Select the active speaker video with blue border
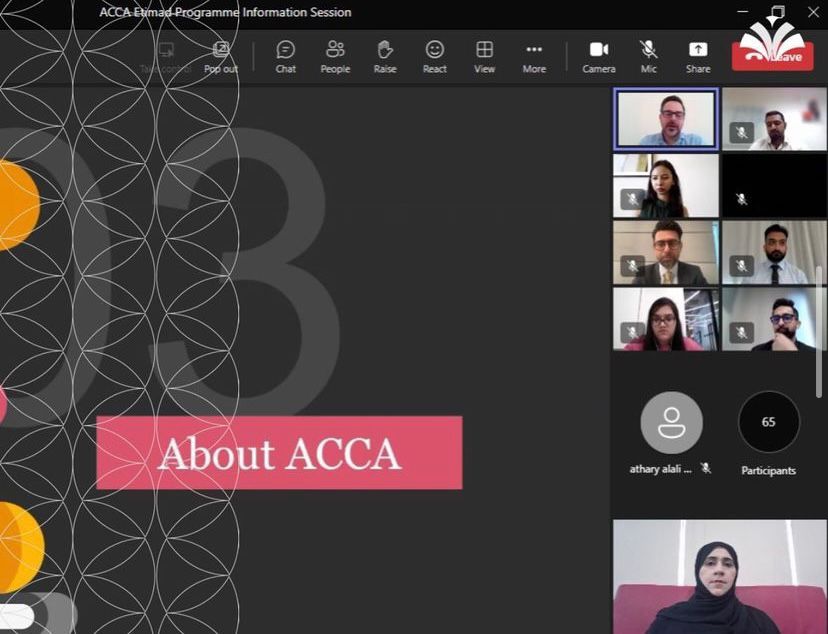 click(666, 119)
